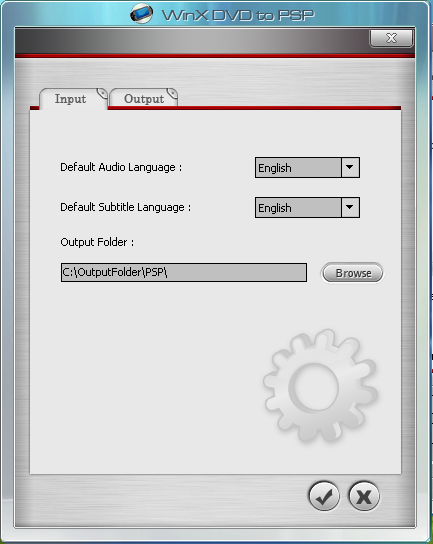Cancel settings with the round X button
Viewport: 433px width, 544px height.
coord(364,496)
